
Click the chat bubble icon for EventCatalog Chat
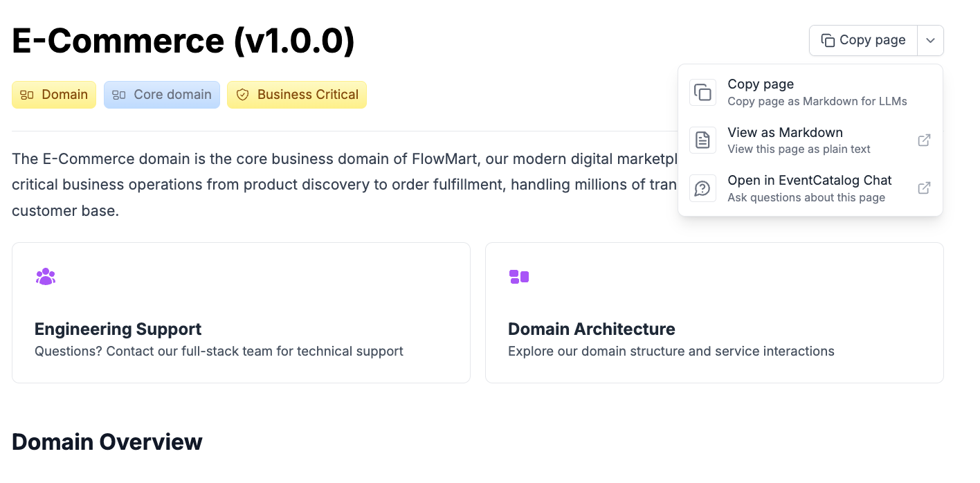[x=702, y=188]
